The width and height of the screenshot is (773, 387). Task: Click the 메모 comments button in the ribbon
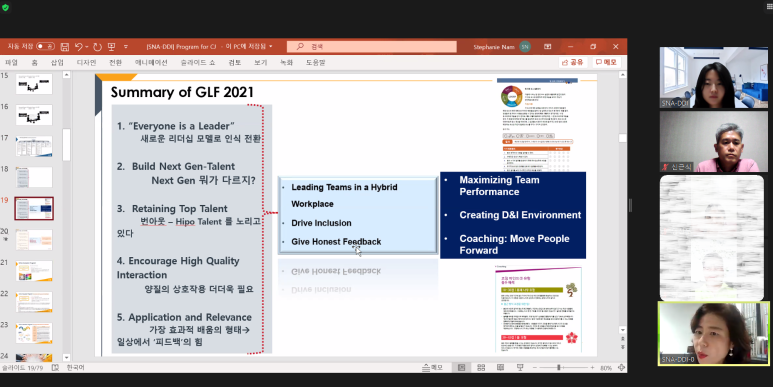coord(606,63)
